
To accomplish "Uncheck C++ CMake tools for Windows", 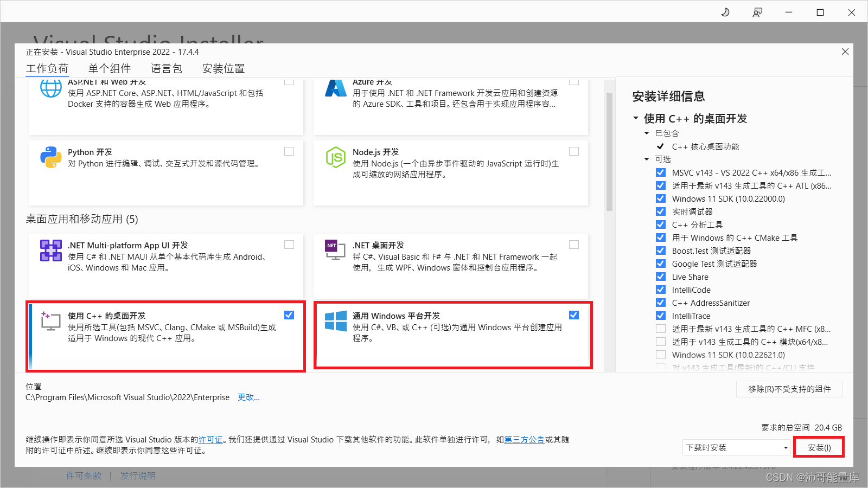I will pyautogui.click(x=661, y=237).
